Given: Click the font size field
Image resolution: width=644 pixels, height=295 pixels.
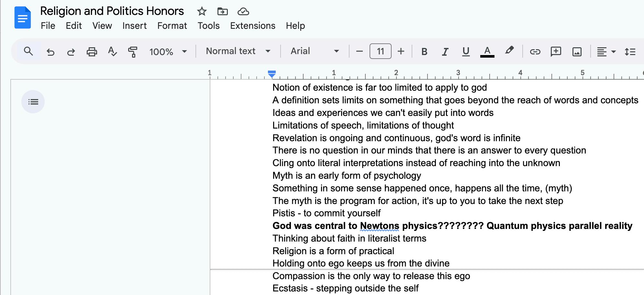Looking at the screenshot, I should click(380, 51).
